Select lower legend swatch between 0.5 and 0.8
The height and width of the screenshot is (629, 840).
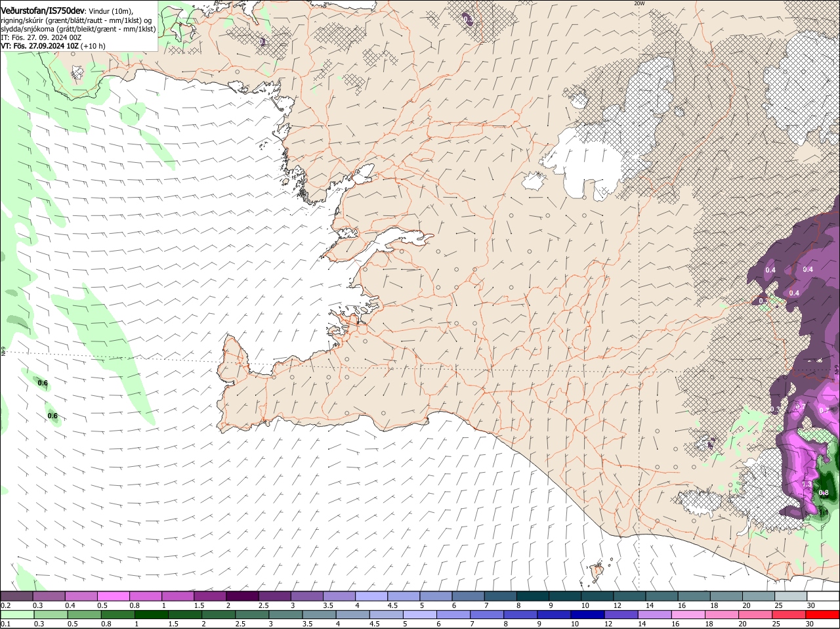(x=84, y=615)
